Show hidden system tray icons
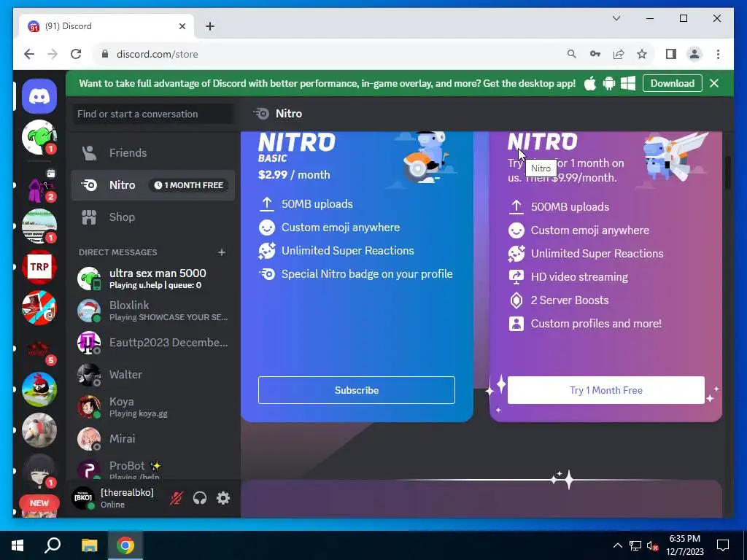This screenshot has height=560, width=747. point(617,545)
